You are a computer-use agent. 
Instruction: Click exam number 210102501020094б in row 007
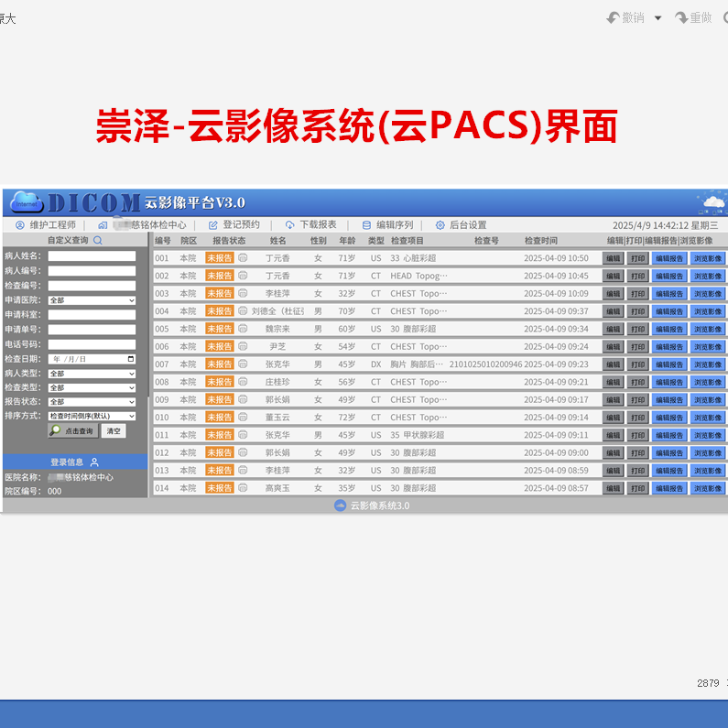[485, 364]
